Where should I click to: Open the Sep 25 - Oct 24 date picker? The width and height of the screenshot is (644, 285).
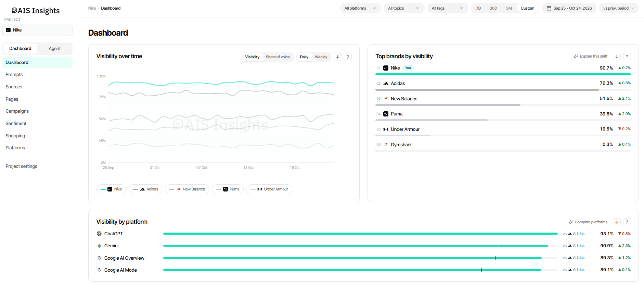tap(569, 8)
